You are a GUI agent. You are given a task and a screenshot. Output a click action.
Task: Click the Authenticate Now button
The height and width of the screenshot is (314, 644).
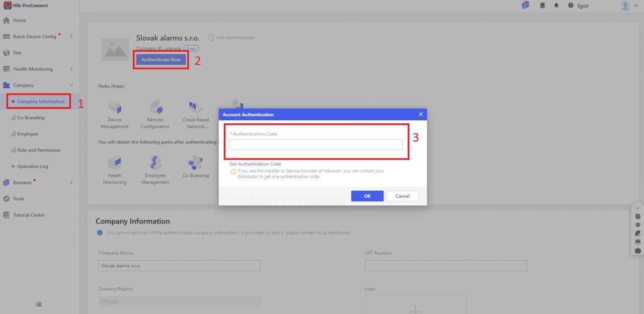tap(161, 59)
